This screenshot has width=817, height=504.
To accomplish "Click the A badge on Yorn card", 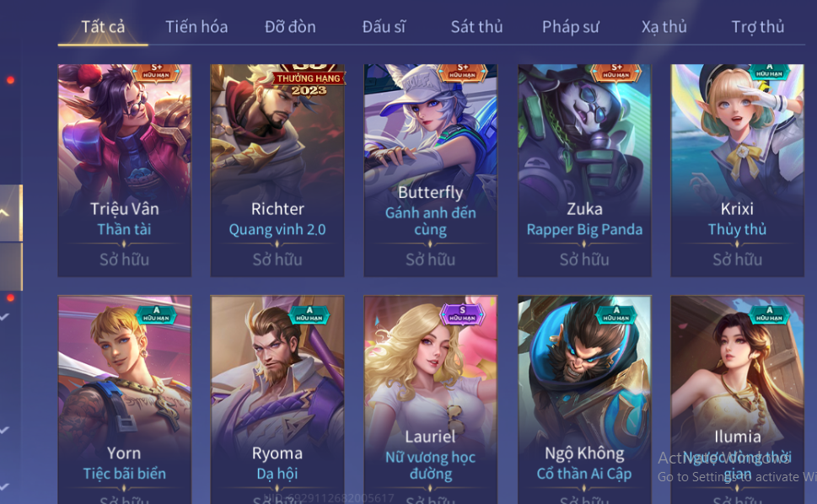I will point(156,314).
